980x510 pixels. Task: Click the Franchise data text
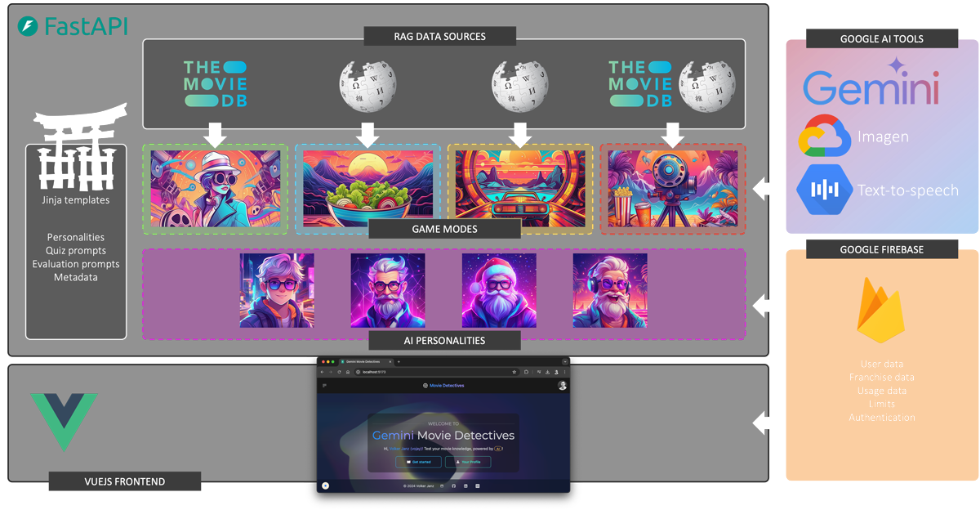(882, 378)
